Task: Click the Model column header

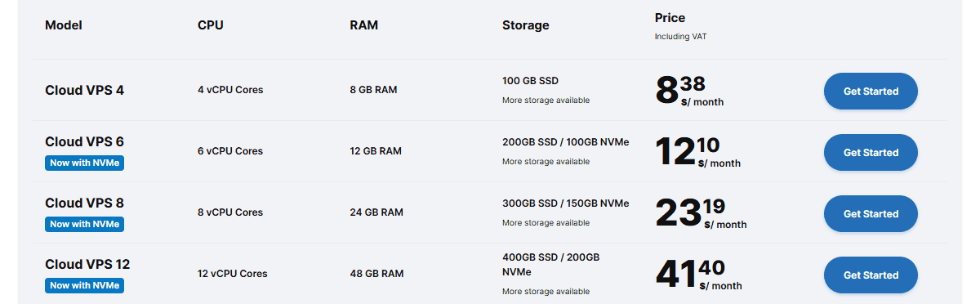Action: tap(64, 25)
